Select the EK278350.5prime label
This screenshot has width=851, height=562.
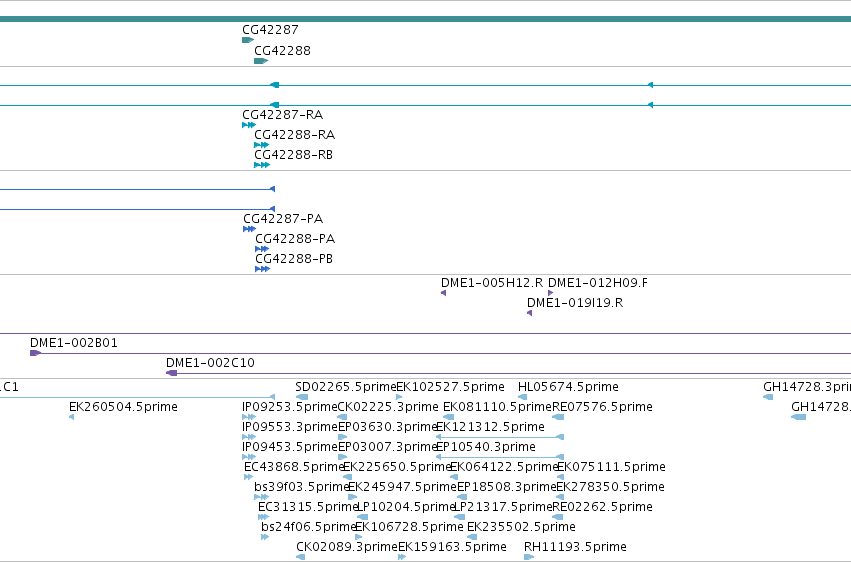[611, 487]
